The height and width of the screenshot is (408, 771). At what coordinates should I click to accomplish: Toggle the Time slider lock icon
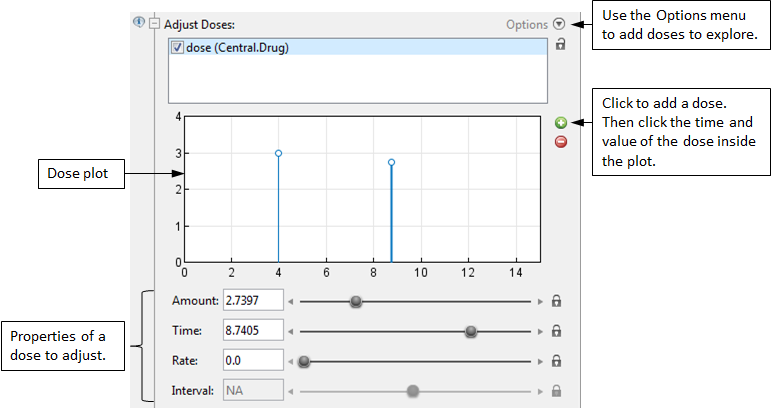(x=556, y=331)
